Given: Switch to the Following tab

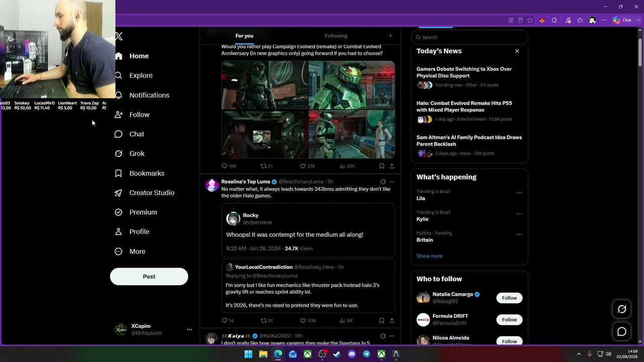Looking at the screenshot, I should pos(336,36).
